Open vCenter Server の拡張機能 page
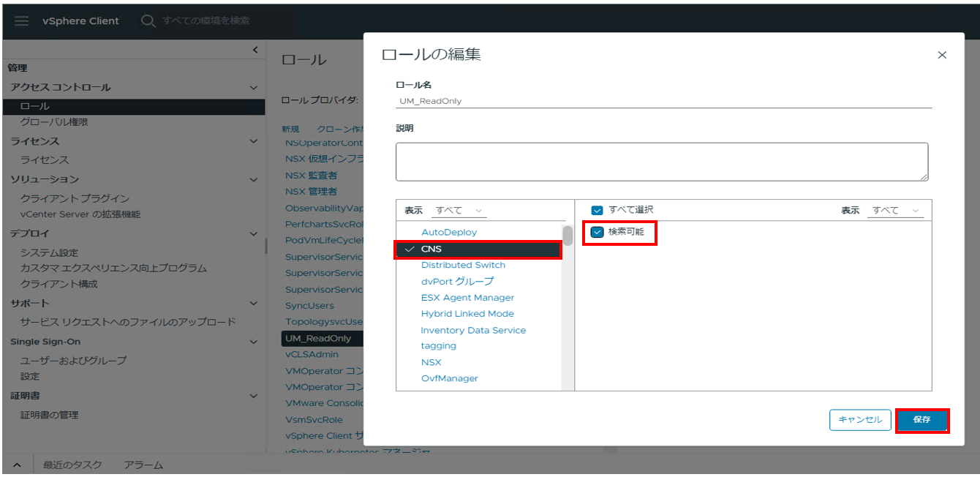The image size is (980, 477). pos(80,214)
